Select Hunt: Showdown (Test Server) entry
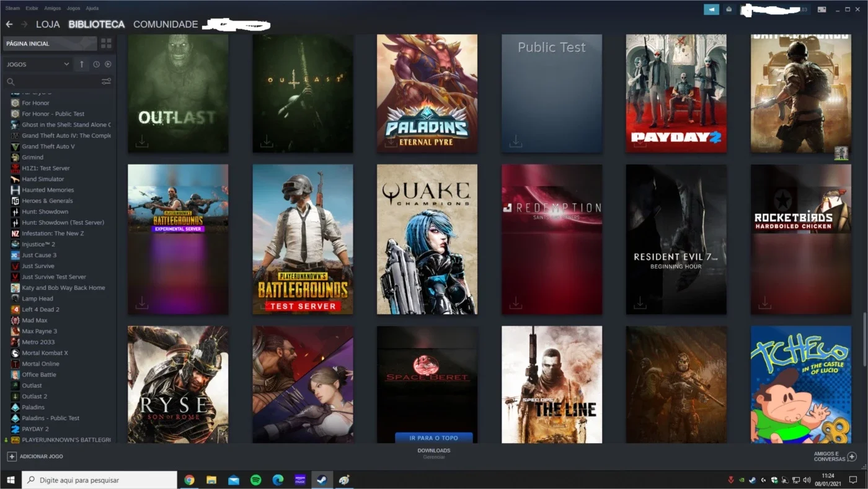This screenshot has width=868, height=489. pos(63,222)
